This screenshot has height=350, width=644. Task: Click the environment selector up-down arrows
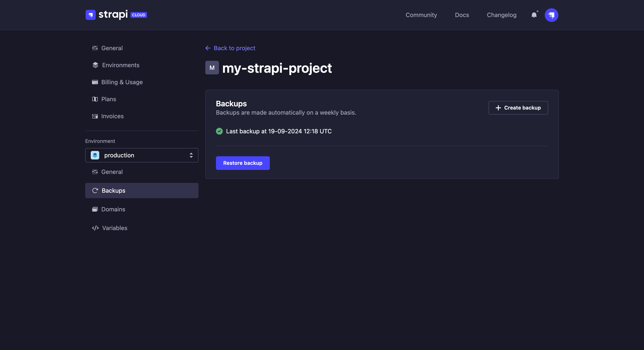pos(191,155)
